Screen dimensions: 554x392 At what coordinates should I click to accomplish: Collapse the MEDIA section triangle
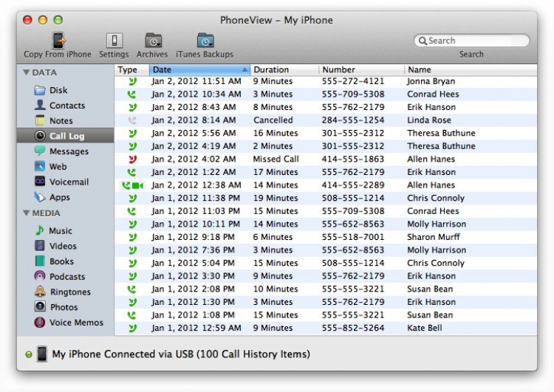point(26,213)
